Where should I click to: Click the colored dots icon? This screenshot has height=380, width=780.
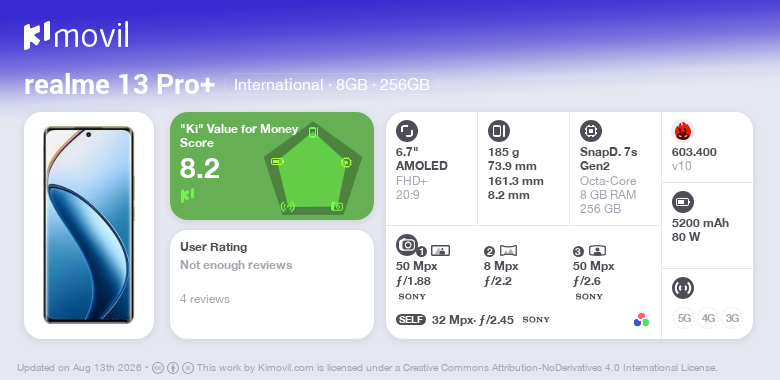click(641, 320)
